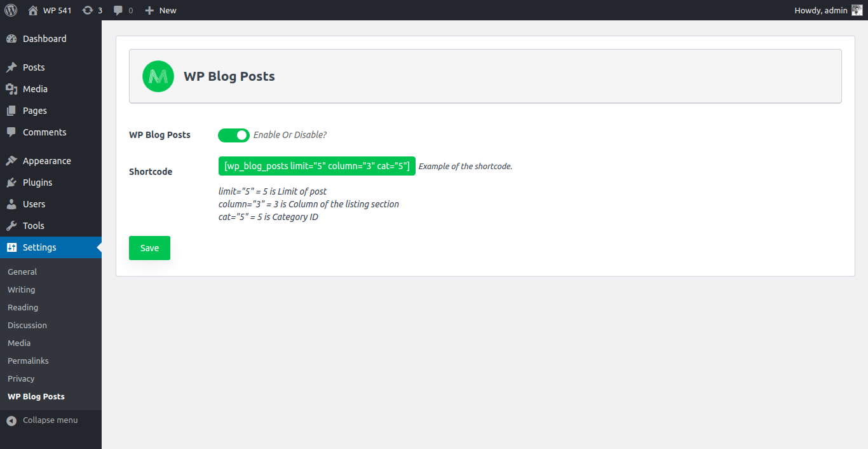Open the New content menu
This screenshot has height=449, width=868.
click(x=168, y=10)
